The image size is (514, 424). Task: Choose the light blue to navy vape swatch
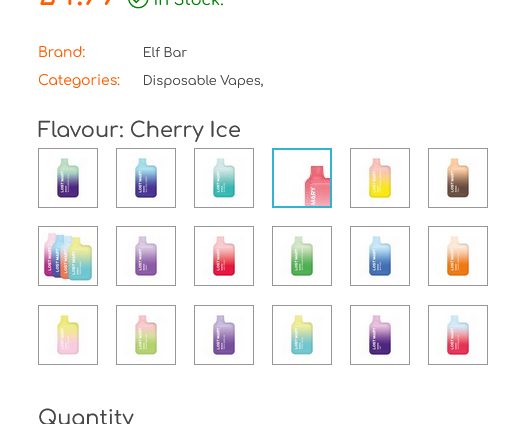(x=146, y=178)
